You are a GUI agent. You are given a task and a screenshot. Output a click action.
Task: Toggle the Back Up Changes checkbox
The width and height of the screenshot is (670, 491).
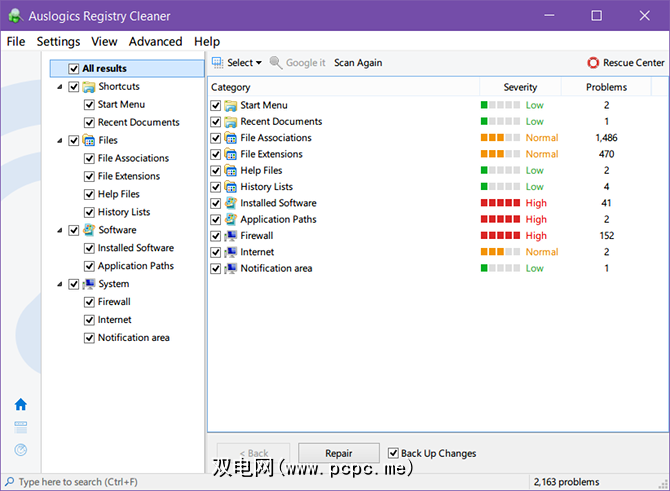[x=393, y=453]
